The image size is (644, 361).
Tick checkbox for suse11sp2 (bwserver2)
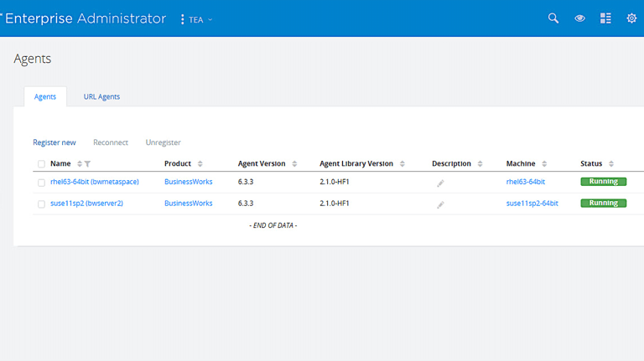tap(41, 204)
